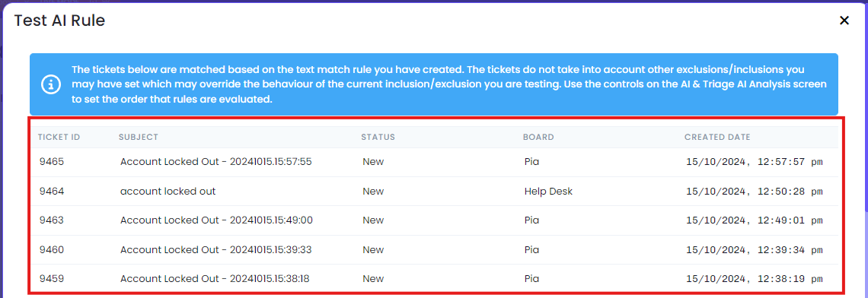The width and height of the screenshot is (868, 298).
Task: Click created date 12:57:57 pm cell
Action: [755, 162]
